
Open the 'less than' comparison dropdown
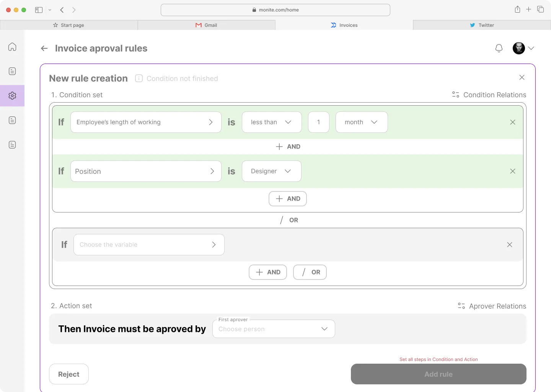pos(272,122)
